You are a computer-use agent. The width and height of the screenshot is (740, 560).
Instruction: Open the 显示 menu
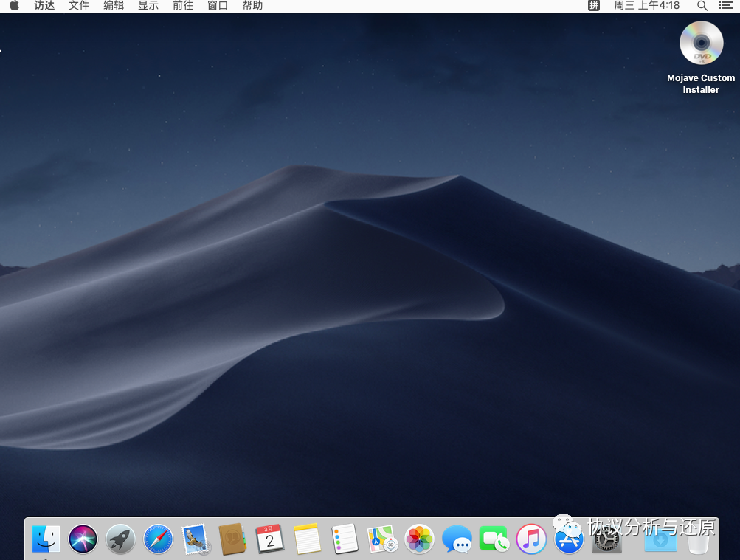click(148, 6)
